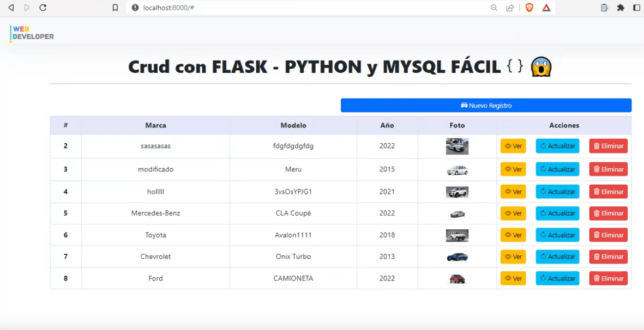Open the reading list clipboard icon

click(x=603, y=8)
